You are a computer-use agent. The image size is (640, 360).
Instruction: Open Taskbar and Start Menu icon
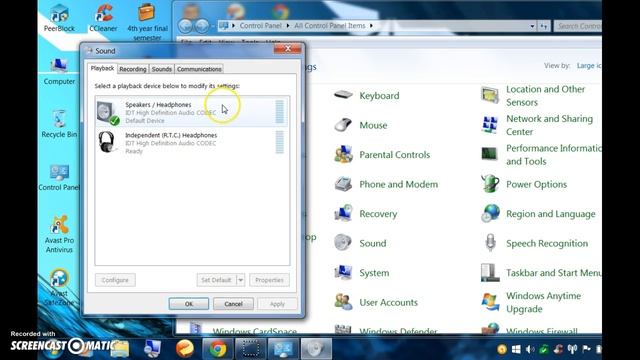[x=490, y=272]
